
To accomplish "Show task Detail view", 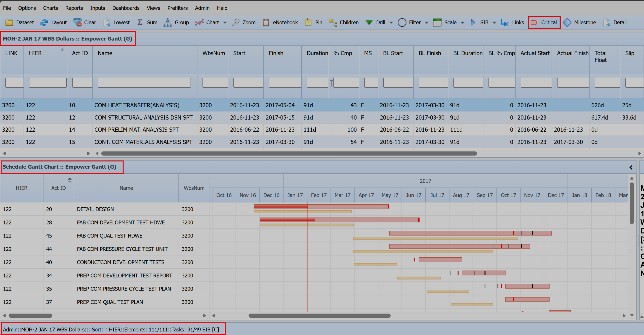I will pos(615,22).
